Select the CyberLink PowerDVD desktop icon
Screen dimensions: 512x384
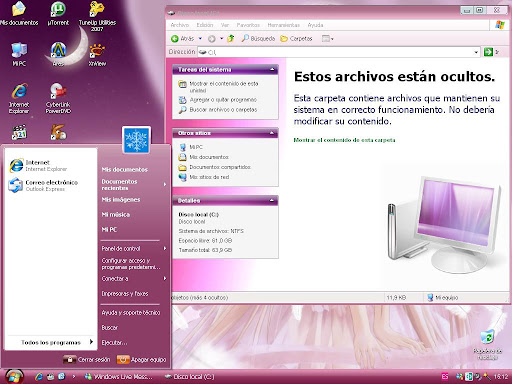[x=58, y=98]
